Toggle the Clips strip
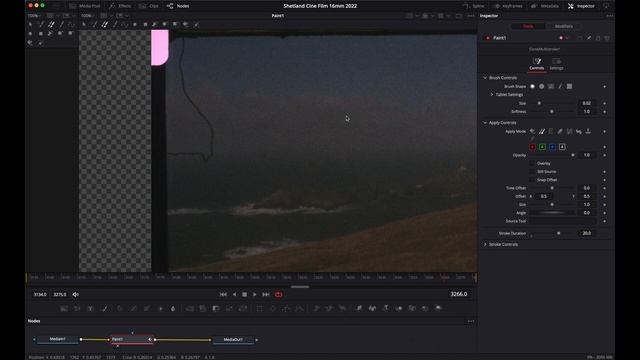 click(149, 6)
